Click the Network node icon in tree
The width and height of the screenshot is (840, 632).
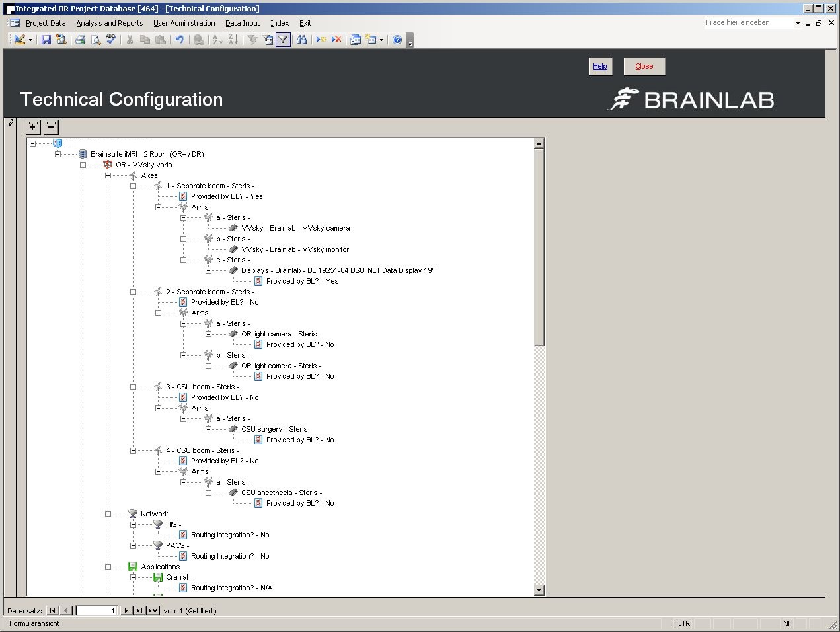[x=133, y=514]
